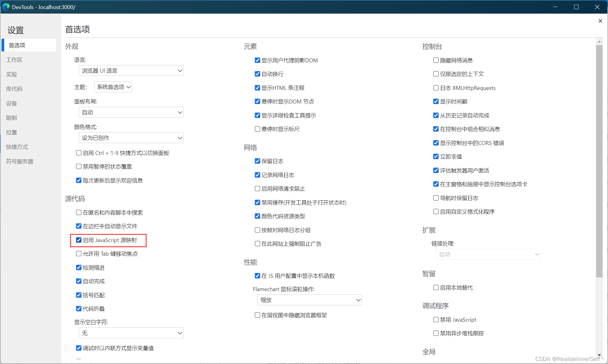Check 在层视图中隐藏浏览器框架
Image resolution: width=608 pixels, height=364 pixels.
[257, 315]
